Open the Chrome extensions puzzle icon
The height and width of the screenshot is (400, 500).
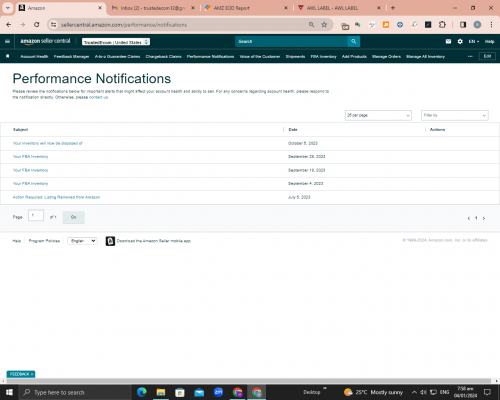pyautogui.click(x=442, y=25)
